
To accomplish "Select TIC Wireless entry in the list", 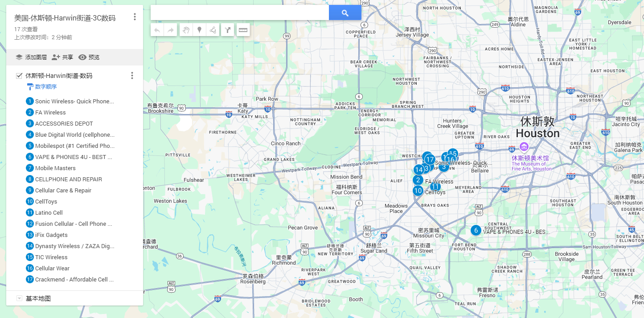I will [x=51, y=257].
